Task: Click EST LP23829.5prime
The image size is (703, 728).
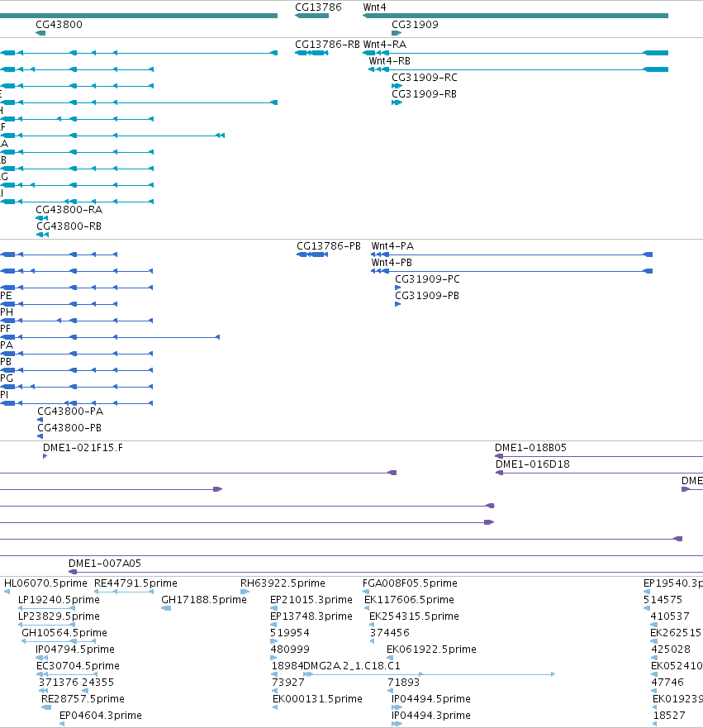Action: 59,616
